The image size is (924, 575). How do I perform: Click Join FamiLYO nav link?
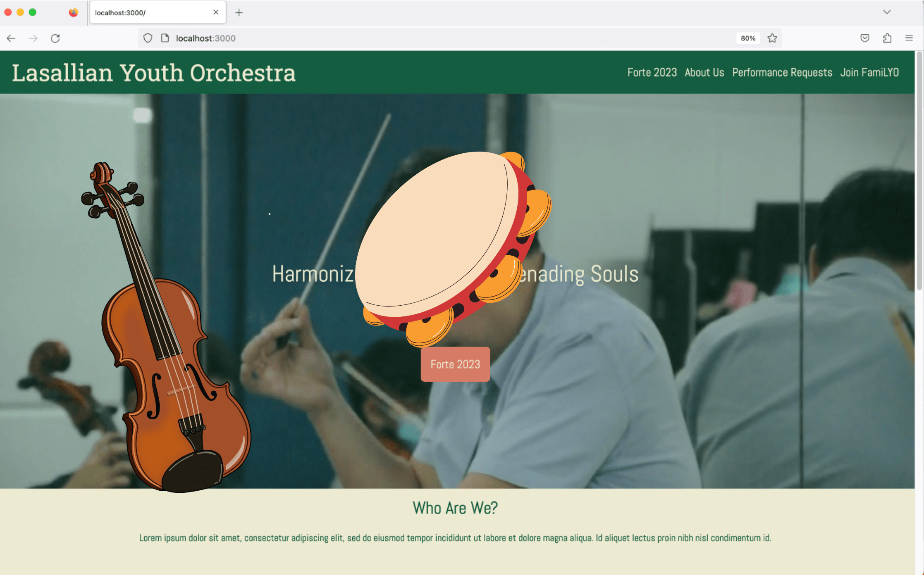coord(869,73)
